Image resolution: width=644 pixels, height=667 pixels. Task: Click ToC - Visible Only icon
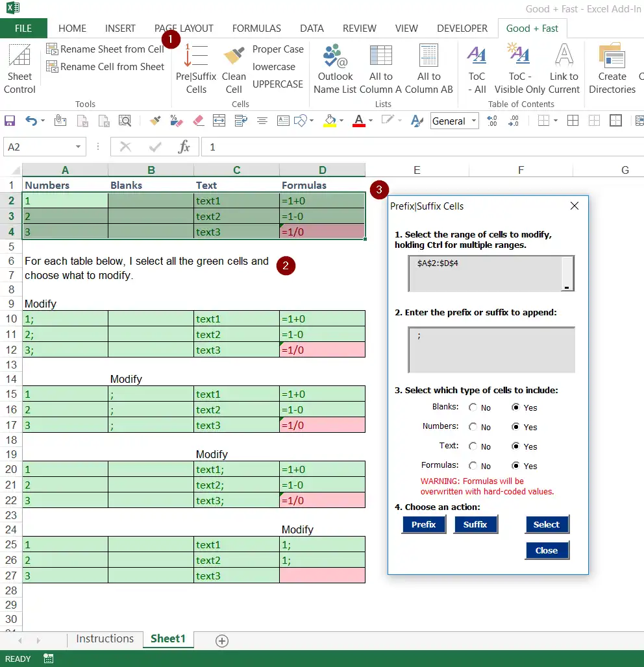pyautogui.click(x=519, y=55)
